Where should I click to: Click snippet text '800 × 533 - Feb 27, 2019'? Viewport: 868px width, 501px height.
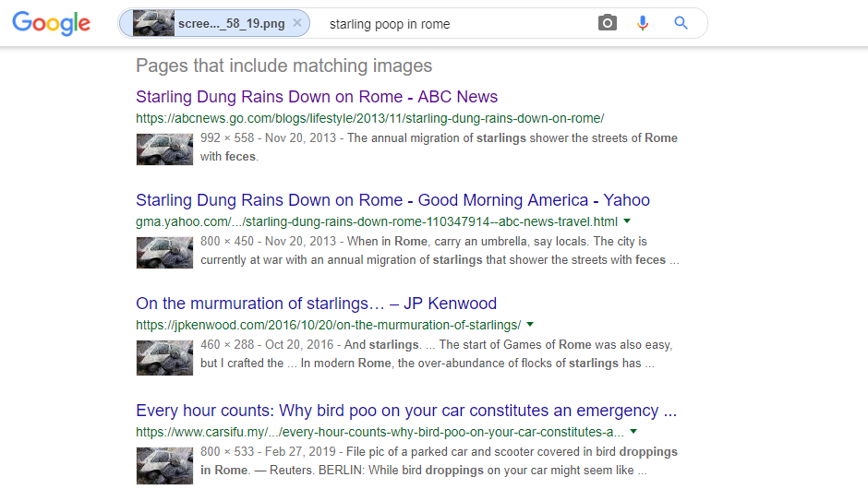(x=268, y=452)
